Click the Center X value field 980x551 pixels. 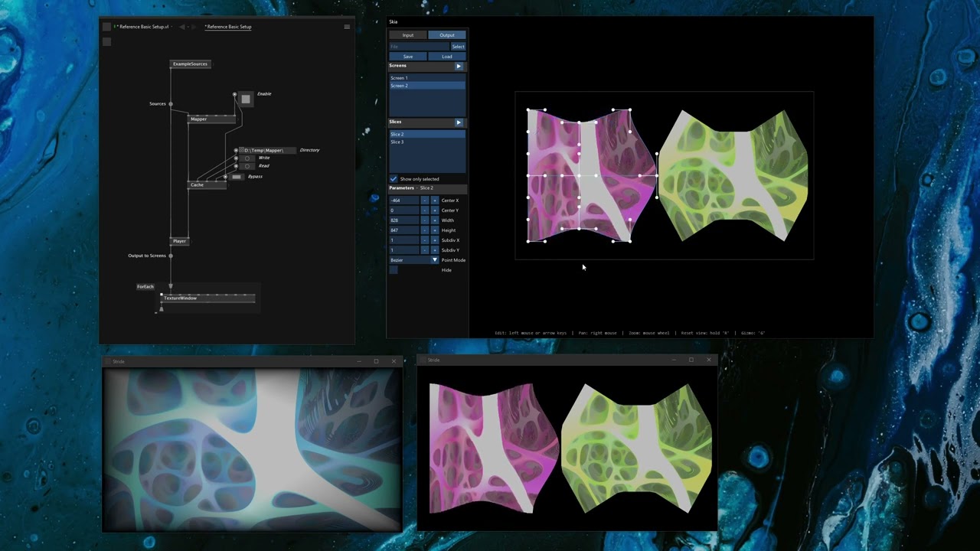coord(404,201)
